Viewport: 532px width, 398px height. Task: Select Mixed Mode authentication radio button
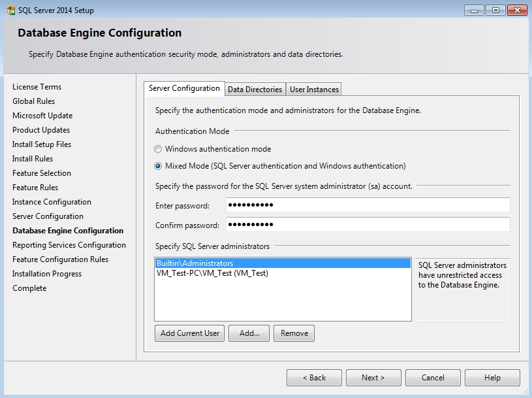(x=158, y=166)
